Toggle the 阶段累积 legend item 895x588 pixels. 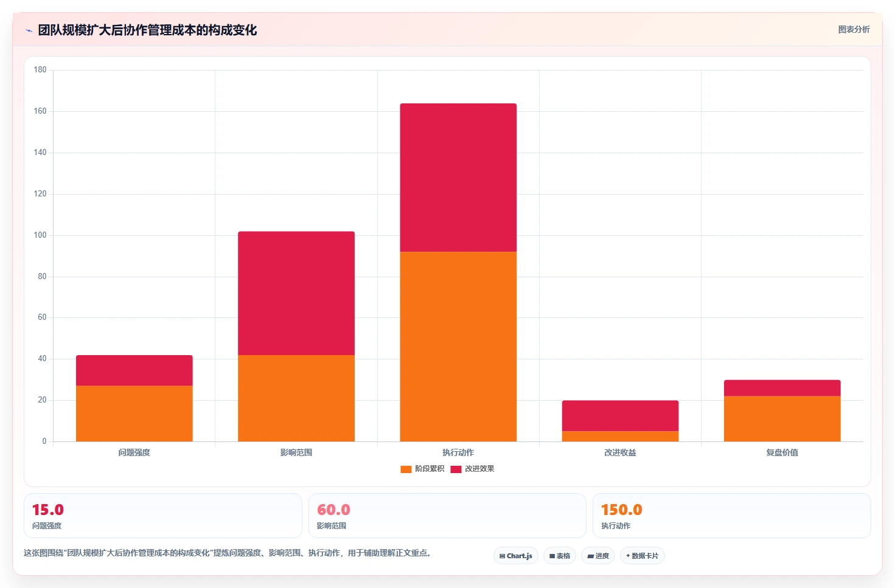coord(422,469)
